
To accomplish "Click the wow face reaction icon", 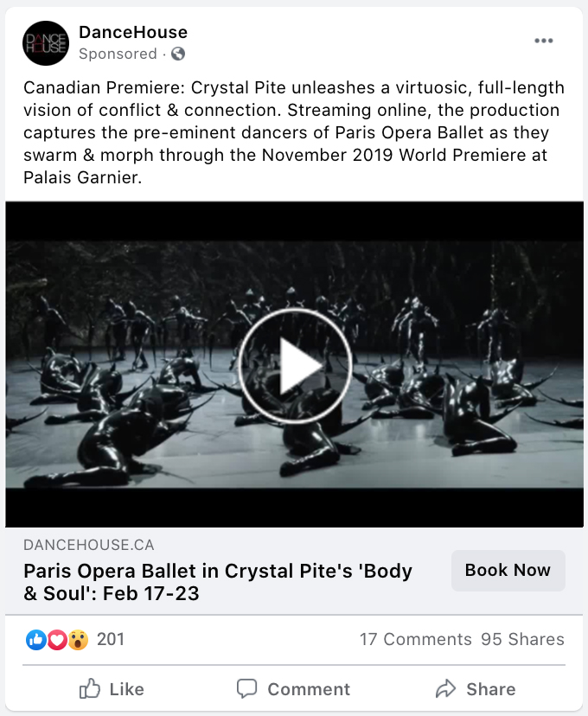I will [78, 640].
